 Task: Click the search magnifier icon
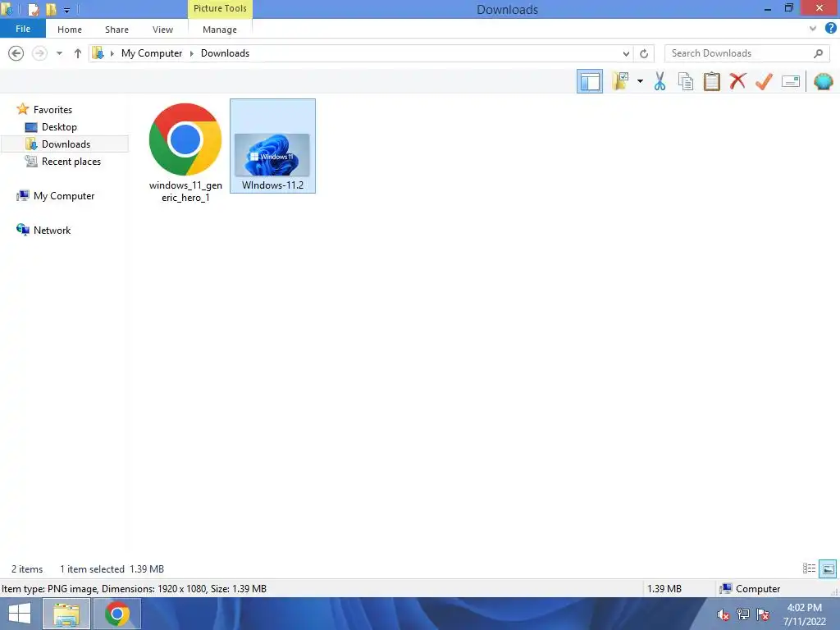pyautogui.click(x=818, y=53)
